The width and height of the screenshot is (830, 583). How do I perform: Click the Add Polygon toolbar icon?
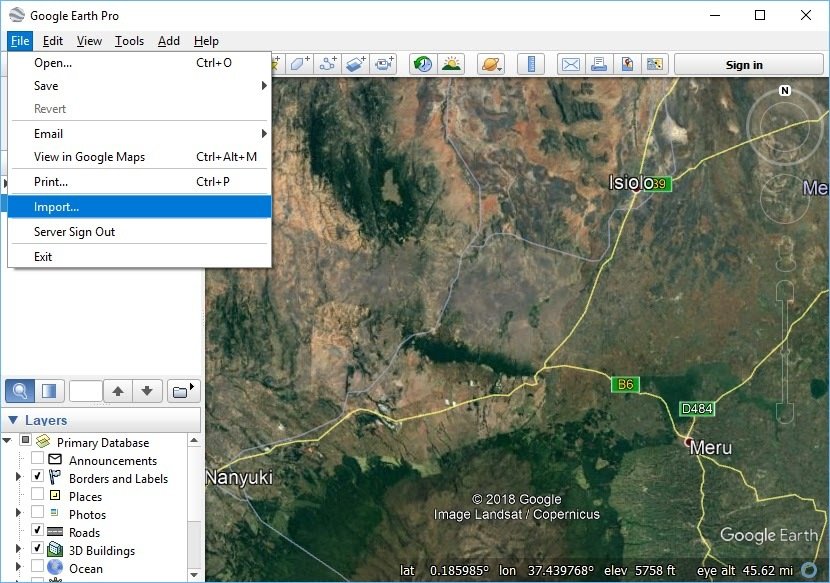click(300, 64)
